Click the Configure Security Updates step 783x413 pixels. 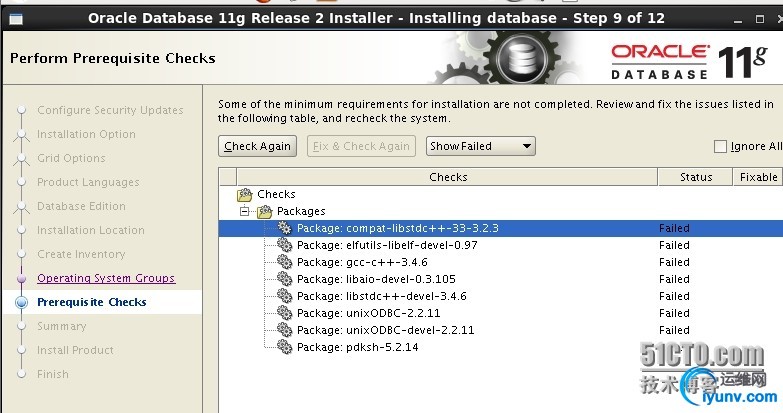pyautogui.click(x=110, y=110)
